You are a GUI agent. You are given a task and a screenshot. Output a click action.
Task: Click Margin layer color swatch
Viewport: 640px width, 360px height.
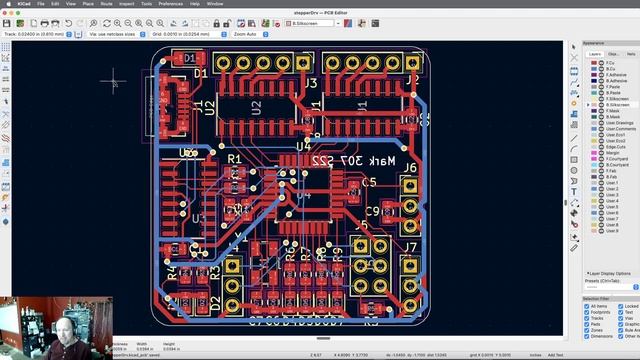click(x=594, y=153)
